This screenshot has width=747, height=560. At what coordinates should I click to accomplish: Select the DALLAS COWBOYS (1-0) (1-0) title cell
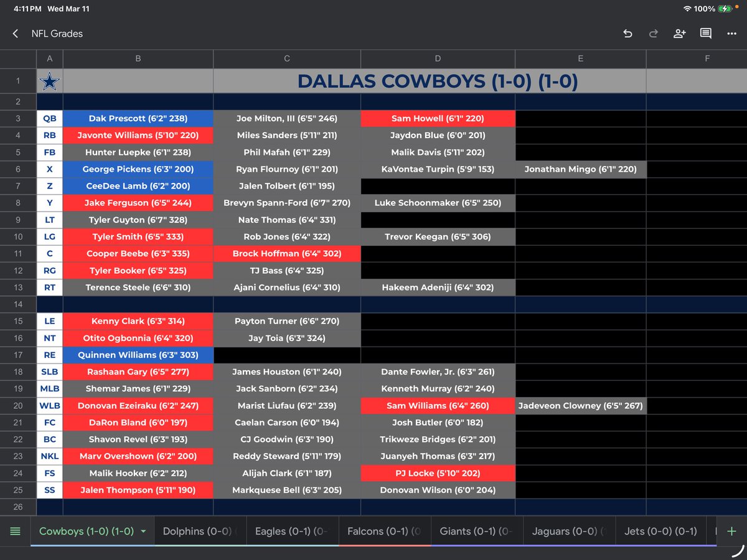(x=438, y=81)
